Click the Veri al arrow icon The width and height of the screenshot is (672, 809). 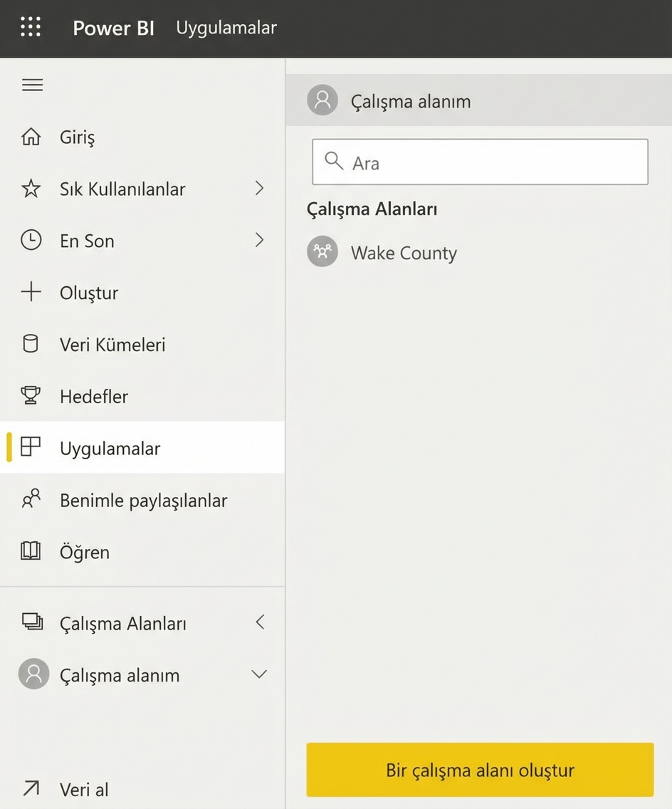tap(31, 788)
